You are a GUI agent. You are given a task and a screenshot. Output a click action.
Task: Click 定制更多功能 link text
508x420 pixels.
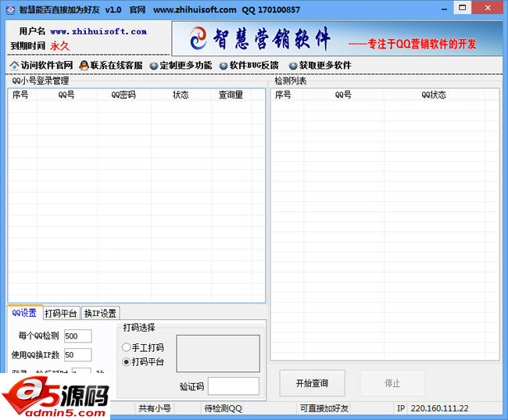pos(186,66)
